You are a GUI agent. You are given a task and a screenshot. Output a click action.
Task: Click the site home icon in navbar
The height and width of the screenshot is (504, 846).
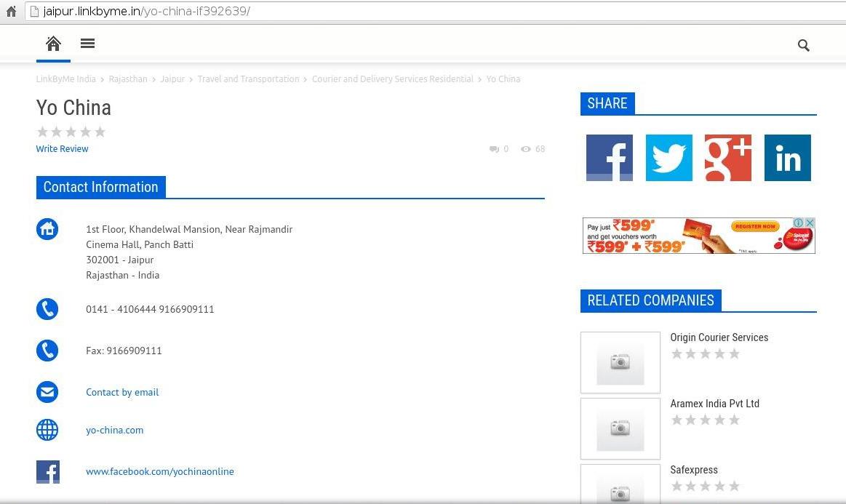(53, 43)
